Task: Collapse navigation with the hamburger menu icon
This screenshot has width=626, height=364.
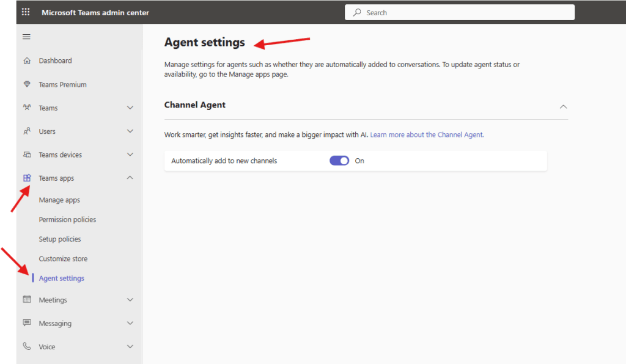Action: point(26,37)
